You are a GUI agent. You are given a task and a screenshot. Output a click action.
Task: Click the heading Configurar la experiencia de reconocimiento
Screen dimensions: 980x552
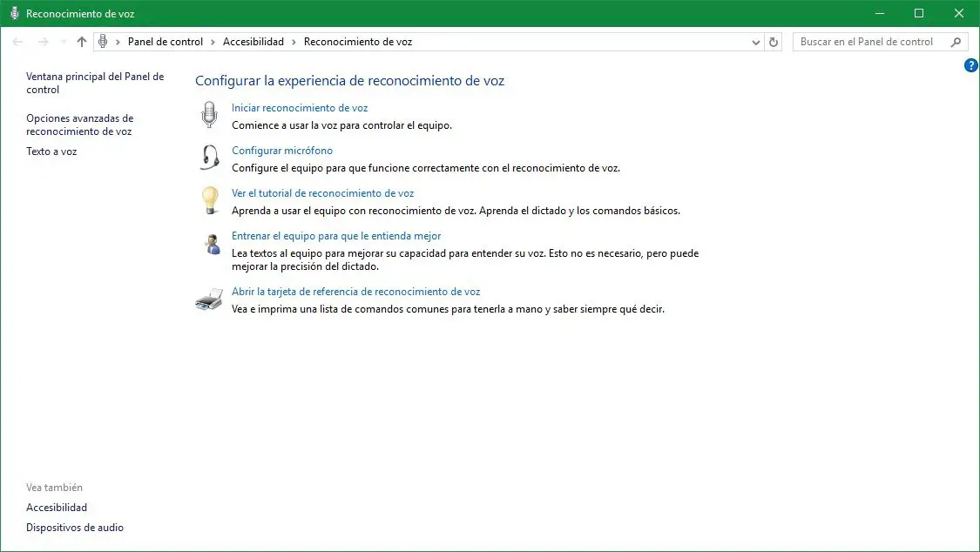349,81
